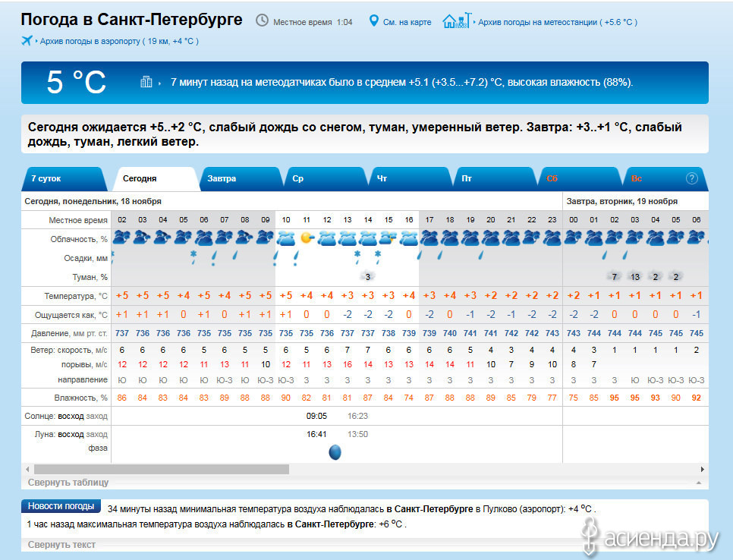Viewport: 733px width, 560px height.
Task: Click the weather station house icon
Action: click(x=458, y=20)
